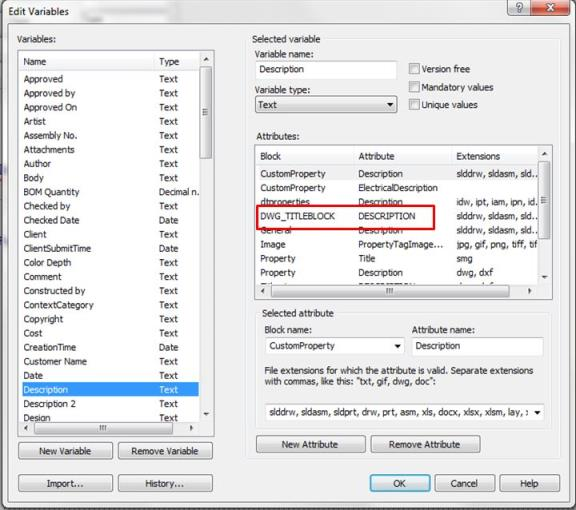Select the CustomProperty Description attribute row
576x510 pixels.
(x=397, y=174)
